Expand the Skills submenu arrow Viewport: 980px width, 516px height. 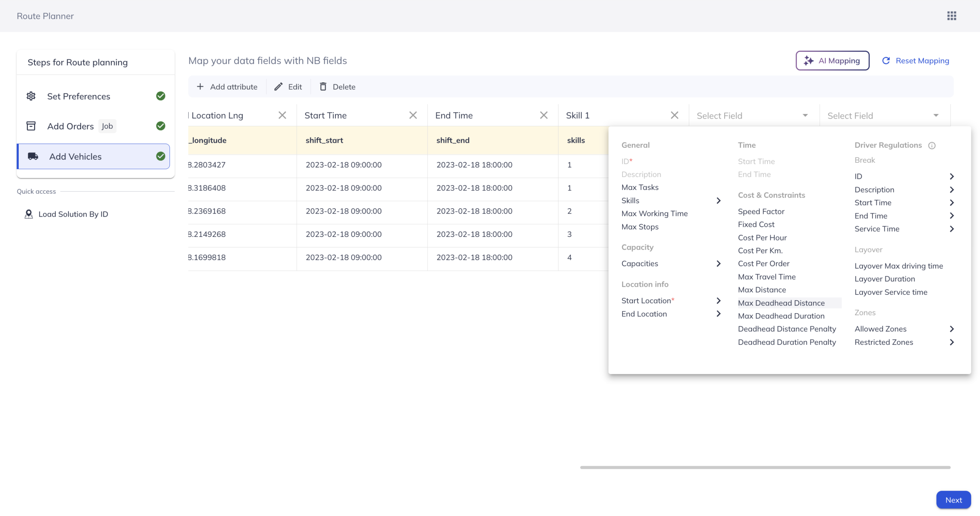[x=718, y=201]
